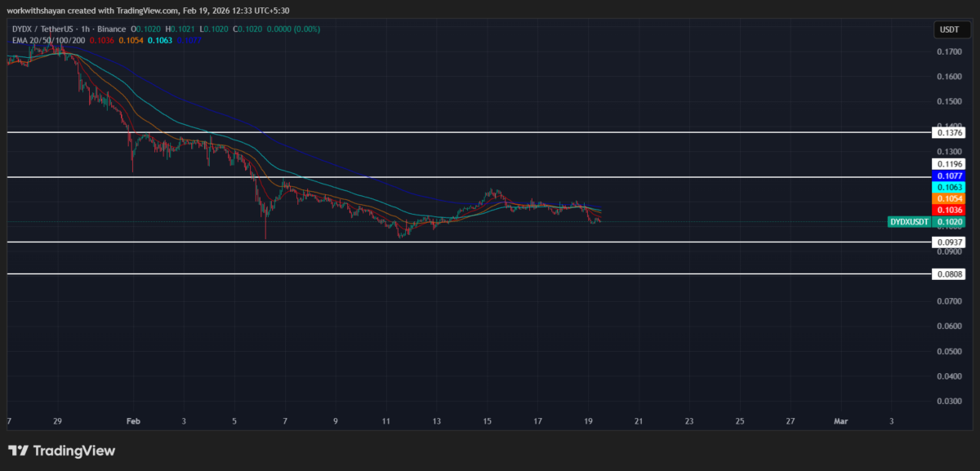Click the 0.0808 support line label

[949, 273]
